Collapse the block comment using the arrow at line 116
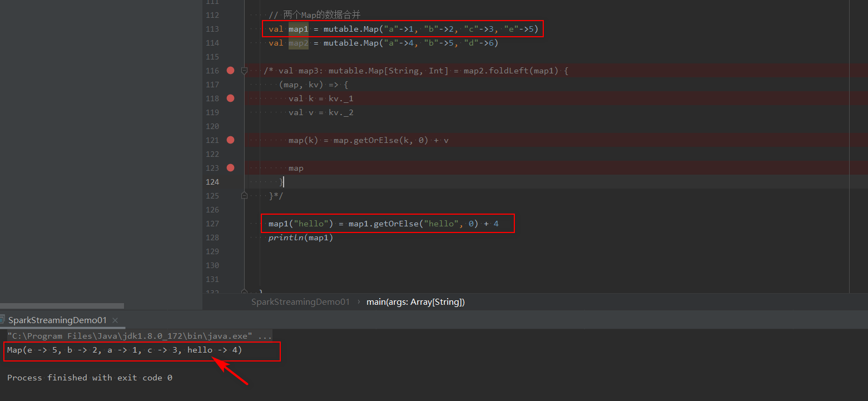Image resolution: width=868 pixels, height=401 pixels. click(x=244, y=71)
